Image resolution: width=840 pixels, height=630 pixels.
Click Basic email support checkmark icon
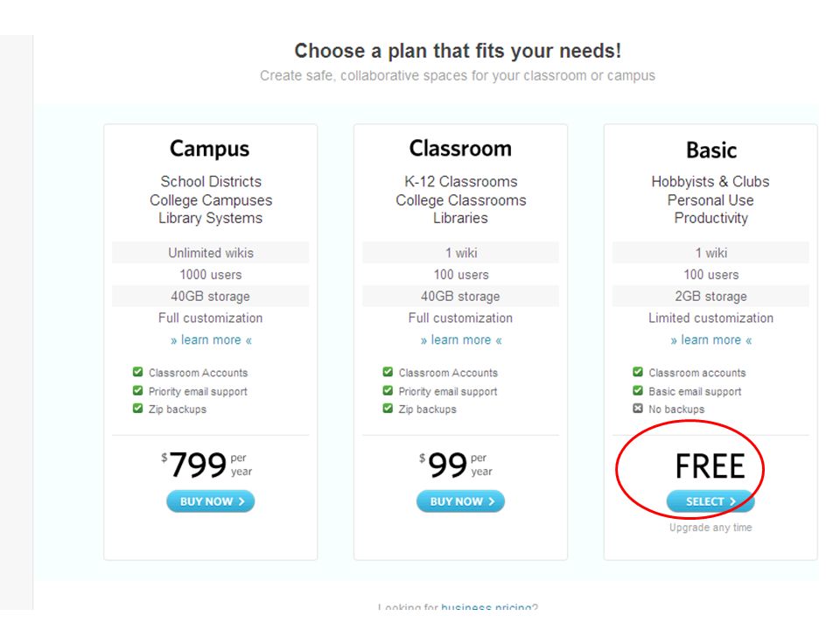tap(638, 390)
